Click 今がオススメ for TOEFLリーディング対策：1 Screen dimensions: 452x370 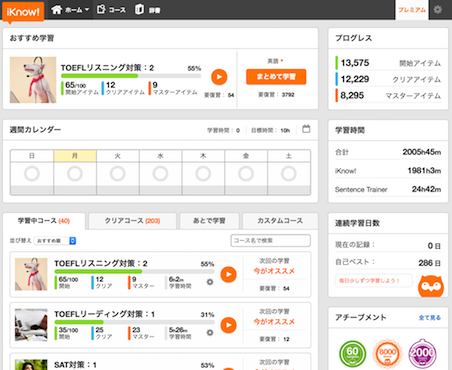[274, 321]
